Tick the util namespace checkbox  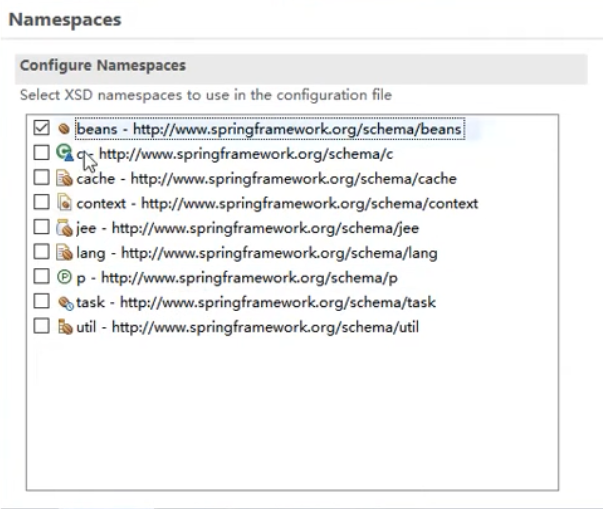pyautogui.click(x=41, y=326)
